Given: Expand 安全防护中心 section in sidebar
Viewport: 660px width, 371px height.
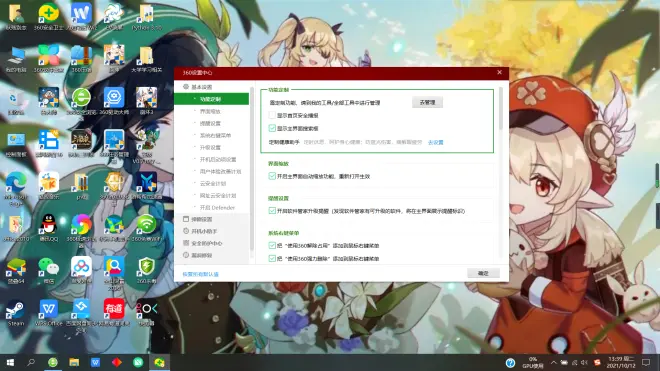Looking at the screenshot, I should [212, 243].
